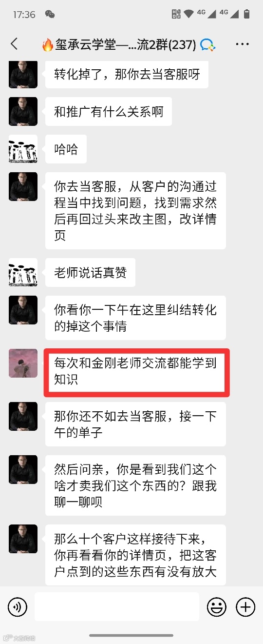Tap the voice input icon
263x644 pixels.
pos(18,607)
